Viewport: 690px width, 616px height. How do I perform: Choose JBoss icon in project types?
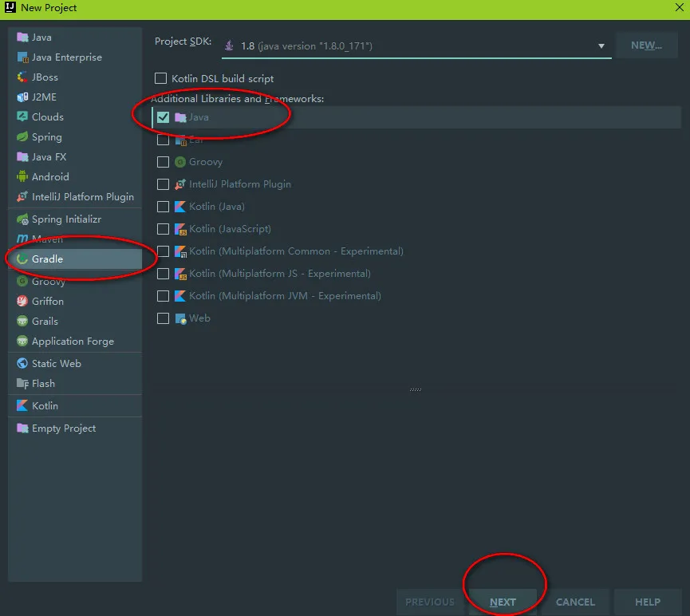tap(22, 77)
